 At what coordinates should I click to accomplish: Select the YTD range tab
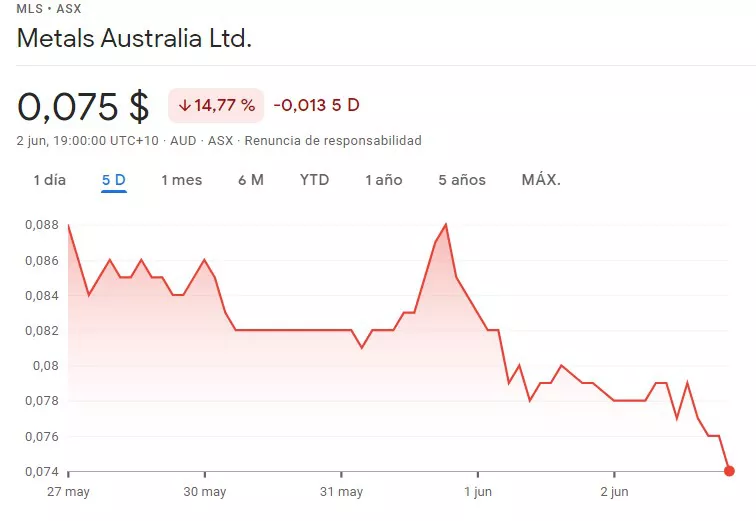pos(314,180)
